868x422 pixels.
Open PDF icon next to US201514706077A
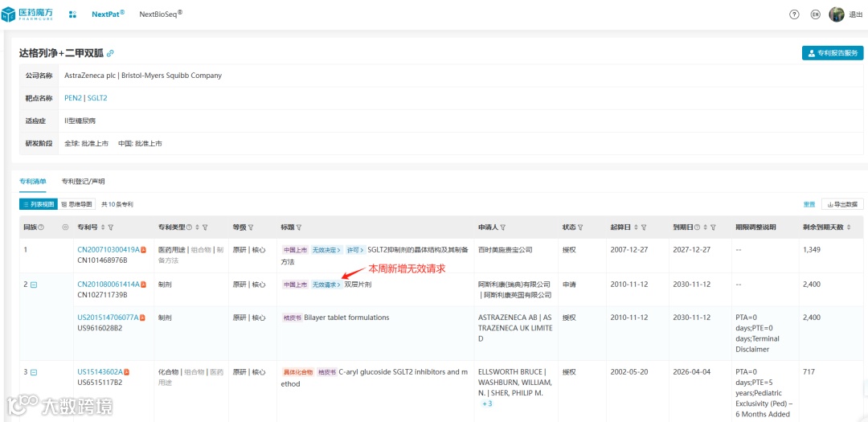pyautogui.click(x=143, y=318)
